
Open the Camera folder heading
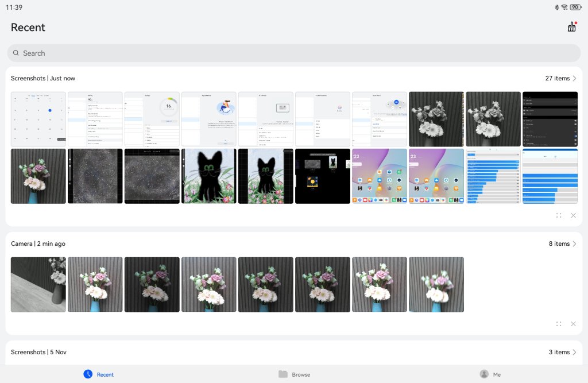pyautogui.click(x=38, y=243)
